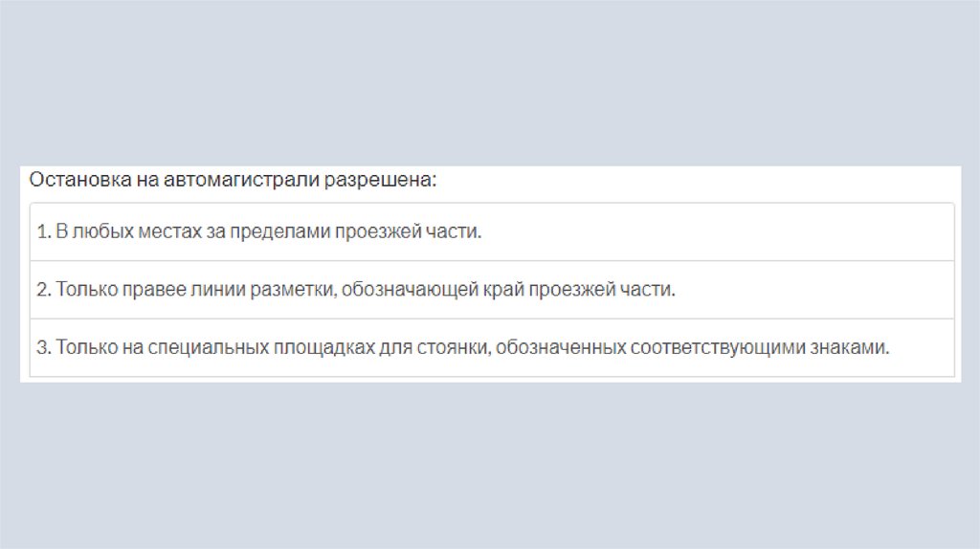This screenshot has height=549, width=980.
Task: Click the number '3.' of third answer
Action: (x=44, y=347)
